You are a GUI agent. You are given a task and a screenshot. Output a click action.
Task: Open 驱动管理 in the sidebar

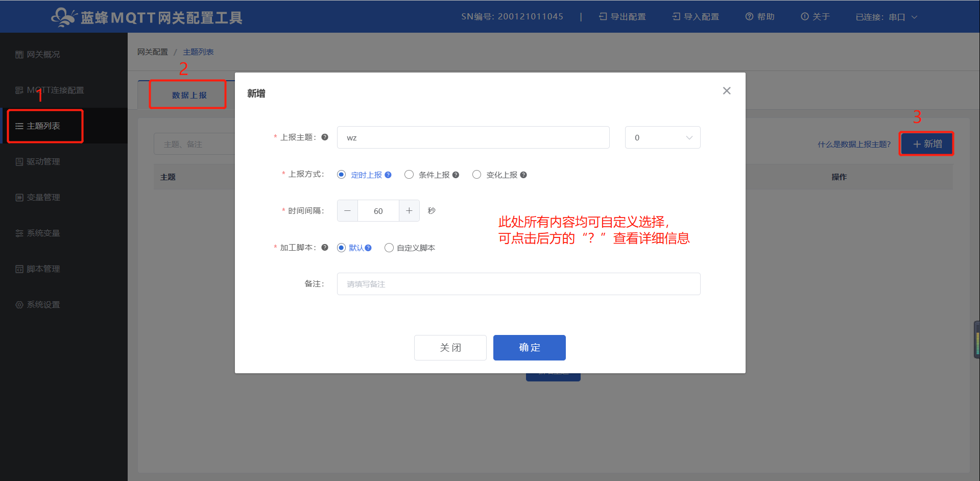[x=43, y=161]
